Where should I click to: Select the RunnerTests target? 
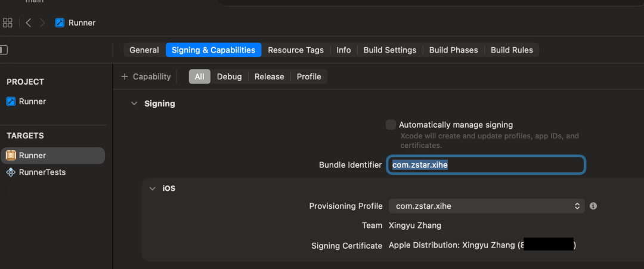42,172
